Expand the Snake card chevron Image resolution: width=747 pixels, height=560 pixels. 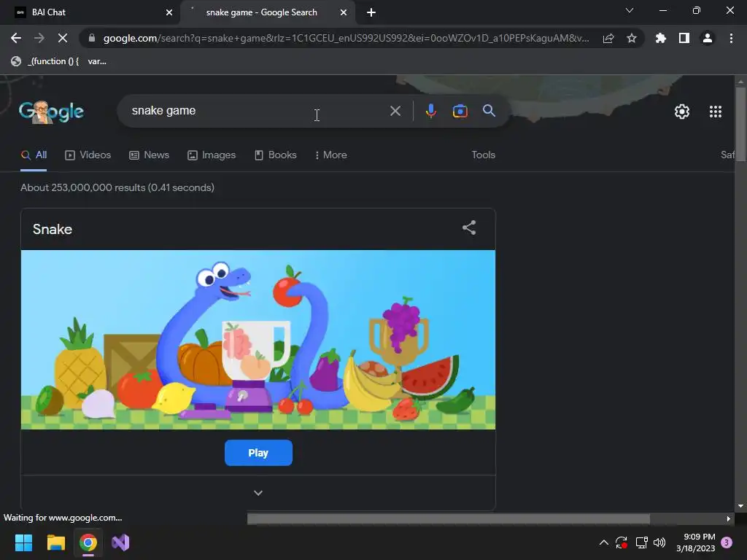click(x=258, y=493)
